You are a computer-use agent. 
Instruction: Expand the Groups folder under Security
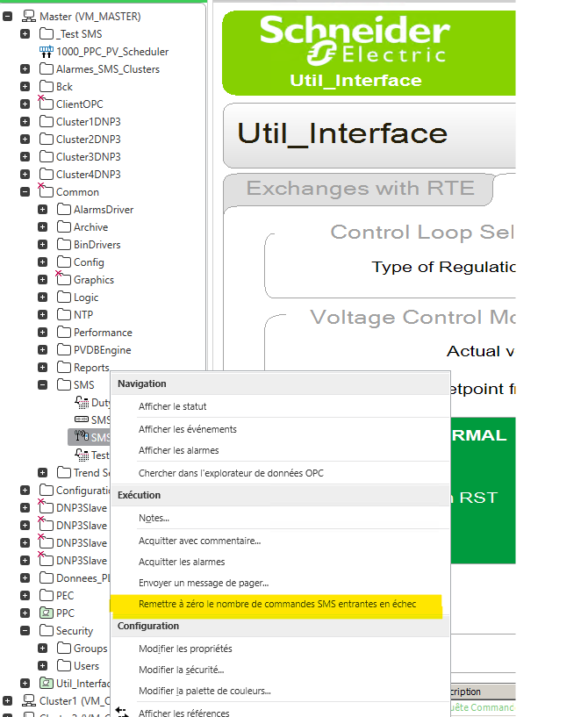pyautogui.click(x=42, y=648)
